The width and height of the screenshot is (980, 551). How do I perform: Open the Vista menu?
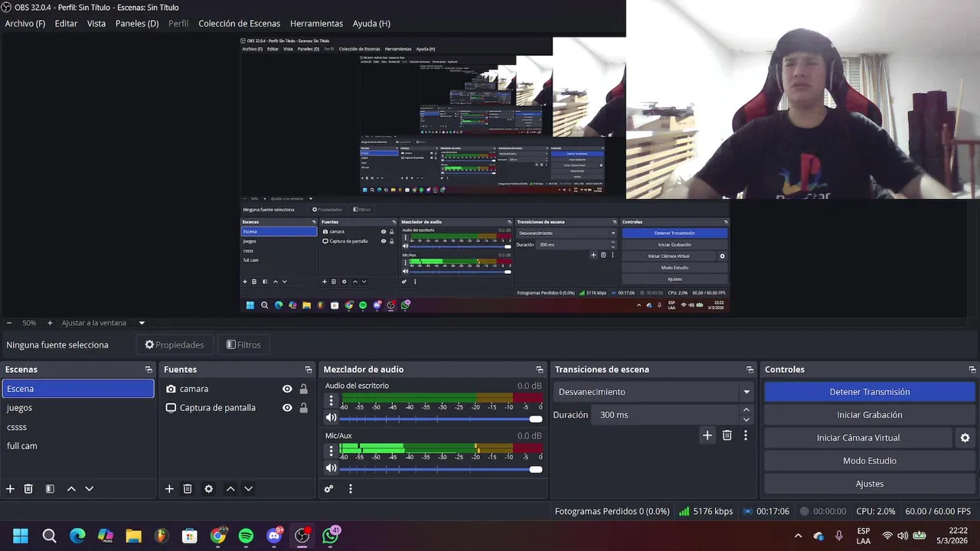click(x=96, y=24)
